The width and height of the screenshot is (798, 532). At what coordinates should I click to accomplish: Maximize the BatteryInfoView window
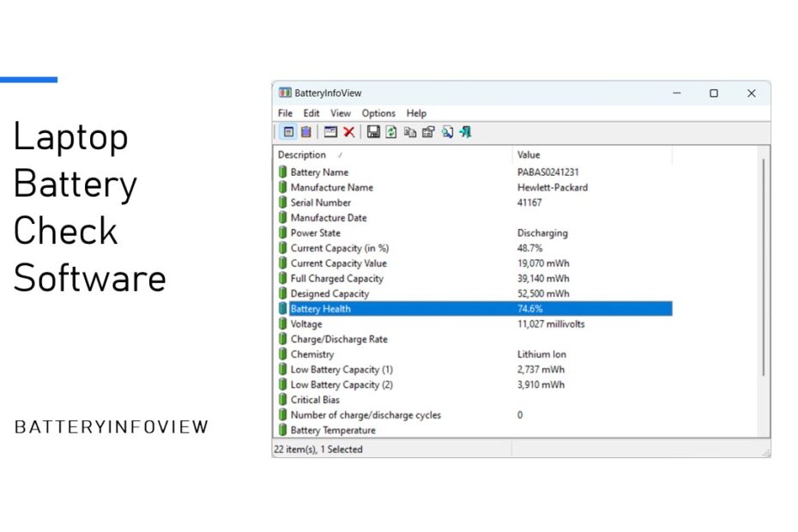(714, 94)
